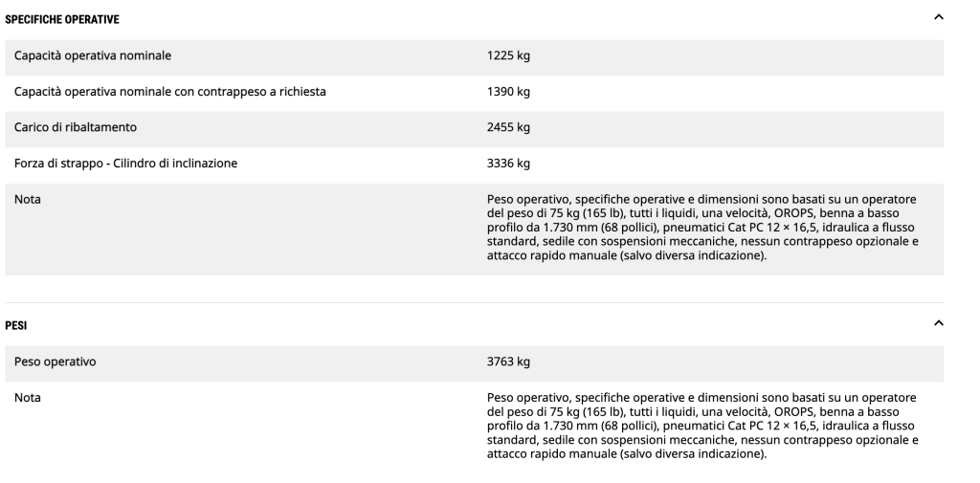
Task: Select the Peso operativo row label
Action: coord(55,362)
